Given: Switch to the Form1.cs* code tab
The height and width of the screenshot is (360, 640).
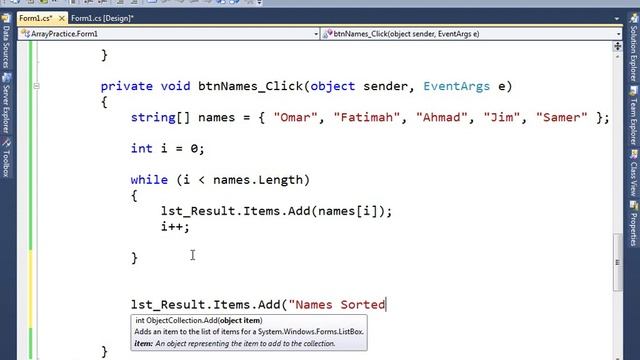Looking at the screenshot, I should pos(36,18).
